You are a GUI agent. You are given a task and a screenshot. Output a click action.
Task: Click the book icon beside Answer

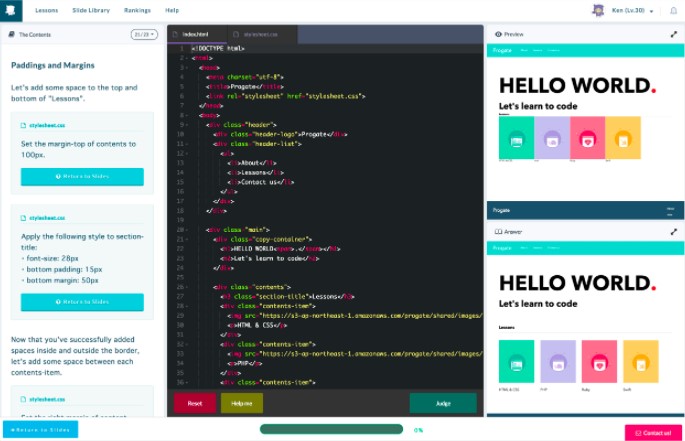pyautogui.click(x=498, y=231)
